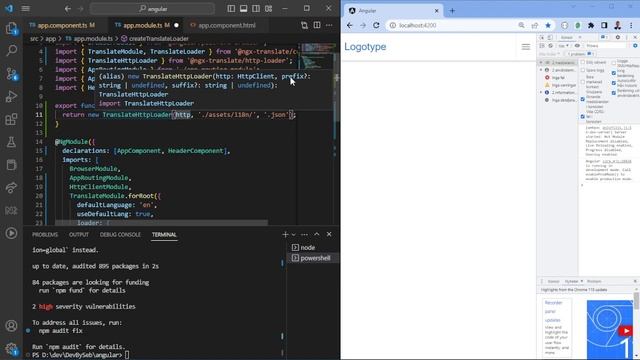Click the Logotype link on the webpage
640x360 pixels.
365,47
